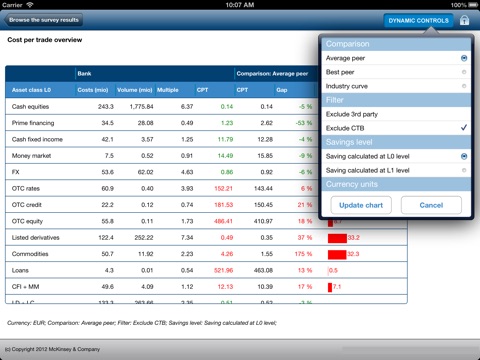This screenshot has width=480, height=360.
Task: Select the Loans row label
Action: point(20,270)
